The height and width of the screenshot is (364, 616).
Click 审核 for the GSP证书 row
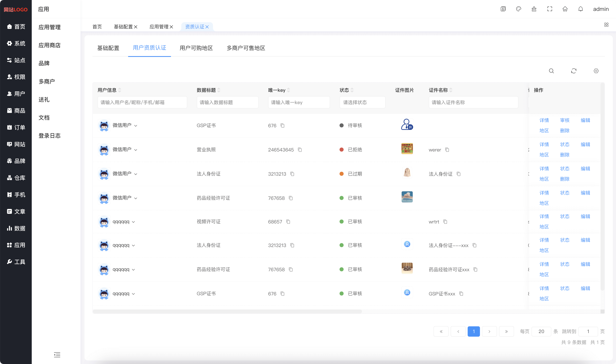pos(564,120)
